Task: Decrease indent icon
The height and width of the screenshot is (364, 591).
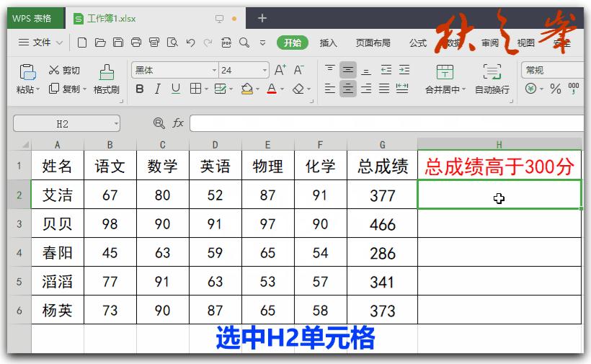Action: click(x=386, y=69)
